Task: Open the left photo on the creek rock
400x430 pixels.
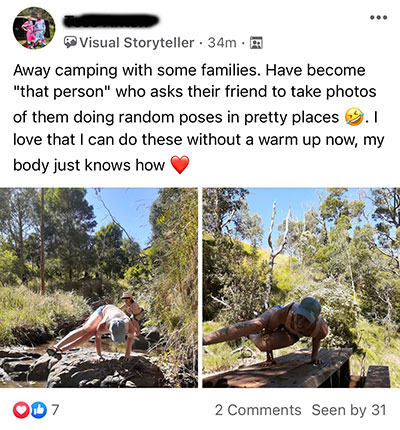Action: (x=99, y=288)
